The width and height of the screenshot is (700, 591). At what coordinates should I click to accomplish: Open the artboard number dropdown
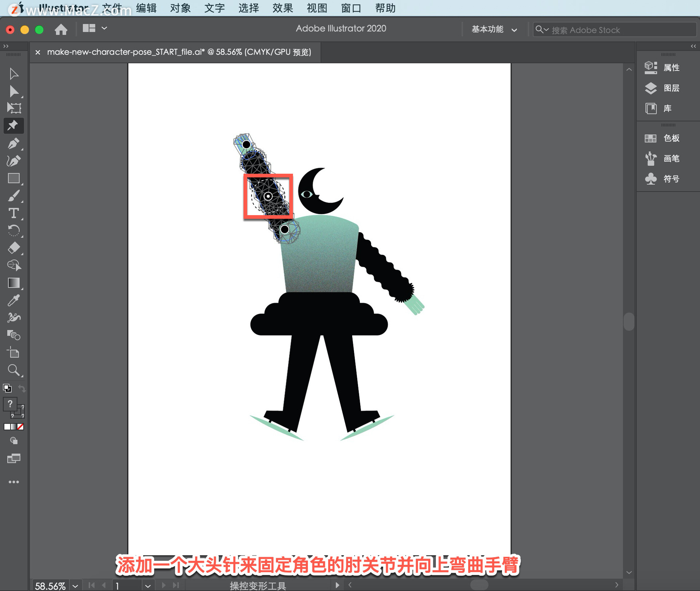(148, 586)
